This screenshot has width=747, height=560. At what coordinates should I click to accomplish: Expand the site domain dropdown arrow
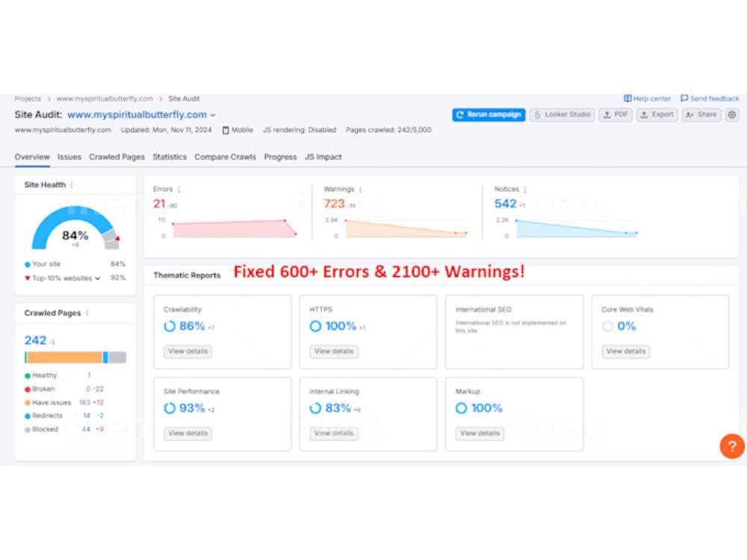[213, 115]
